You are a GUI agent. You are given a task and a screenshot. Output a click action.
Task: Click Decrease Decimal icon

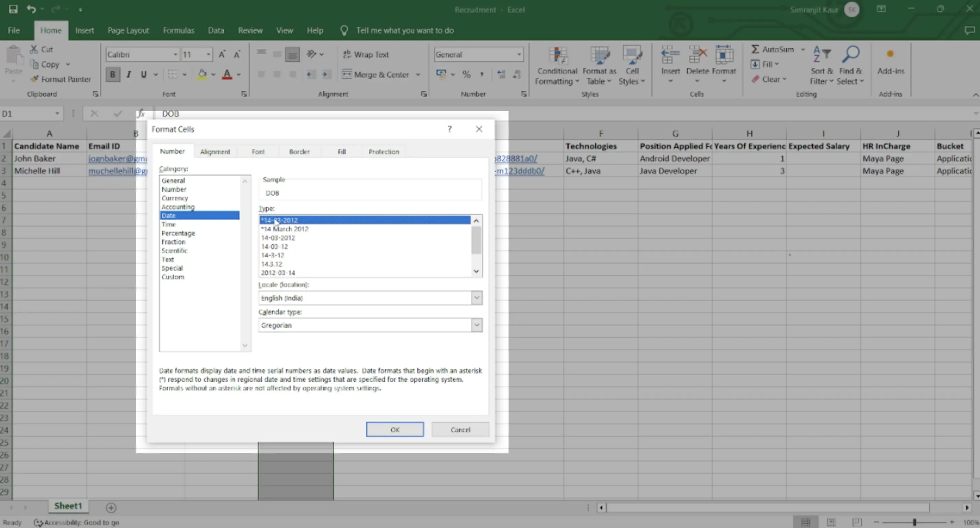tap(517, 74)
